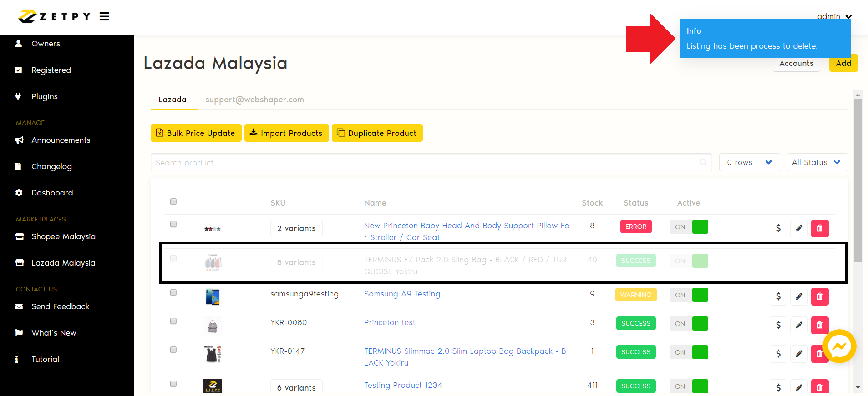Open Samsung A9 Testing product thumbnail
868x396 pixels.
tap(213, 297)
